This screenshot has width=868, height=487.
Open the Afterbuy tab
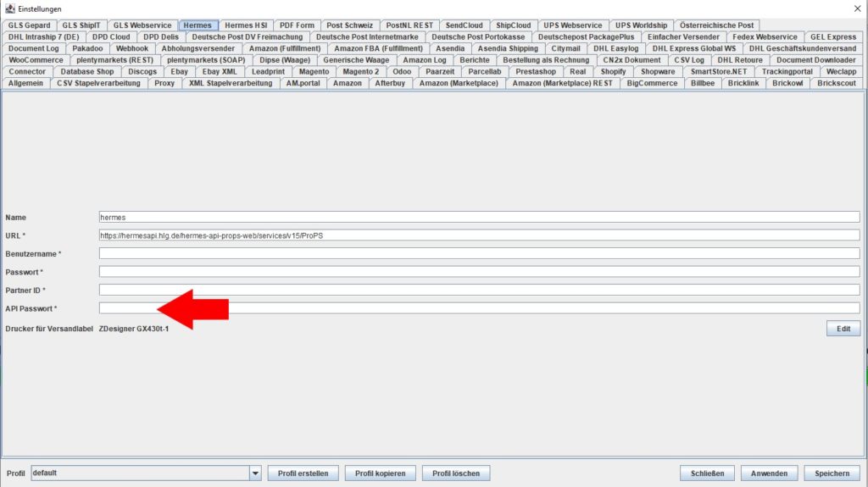390,84
